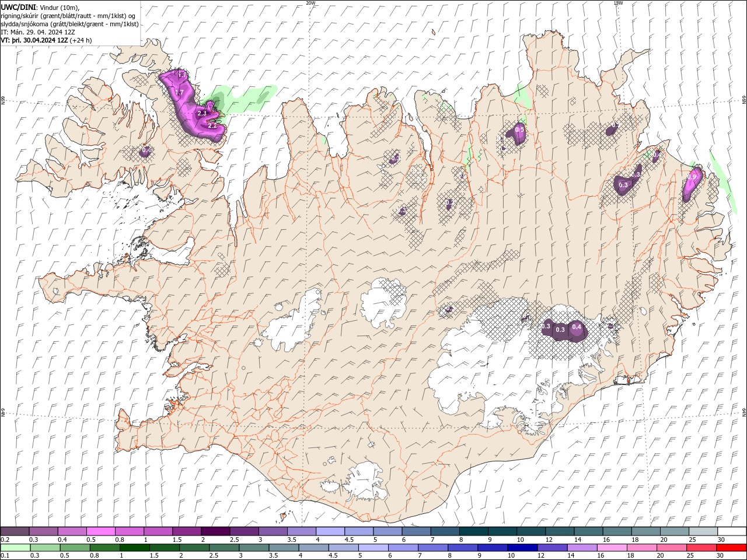Pick the 20 swatch in lower rain scale
The height and width of the screenshot is (560, 747).
pyautogui.click(x=672, y=548)
